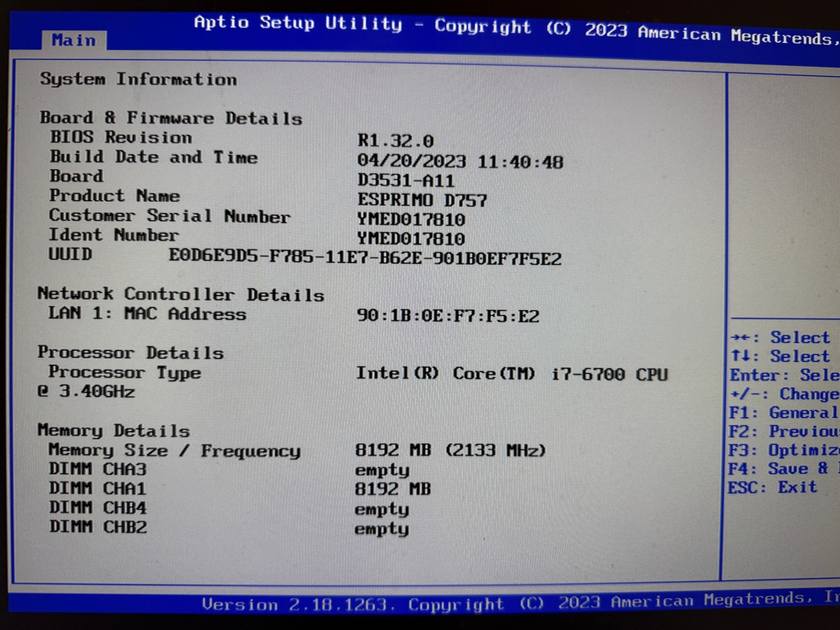Select the DIMM CHB2 label

[x=98, y=527]
